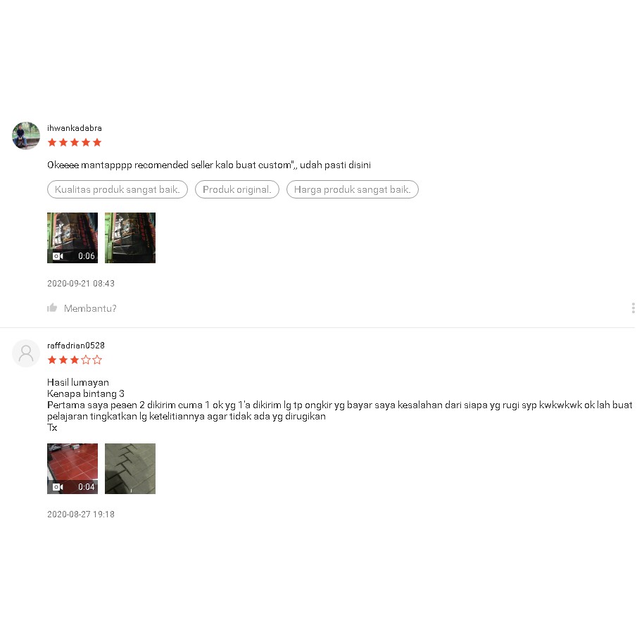Click the 2020-08-27 19:18 timestamp

coord(81,514)
